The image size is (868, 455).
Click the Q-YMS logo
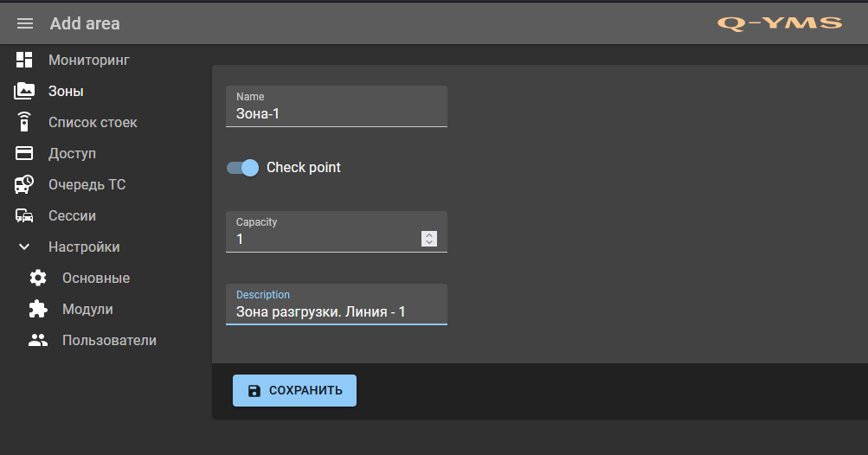pos(780,23)
